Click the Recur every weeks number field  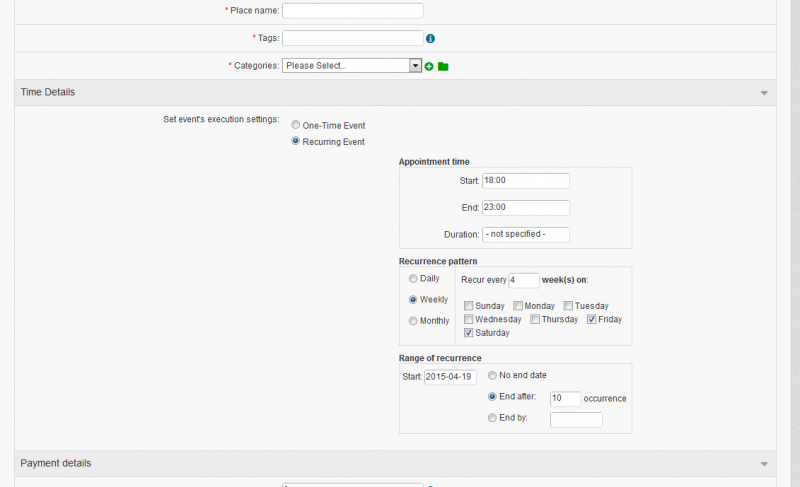[x=524, y=281]
